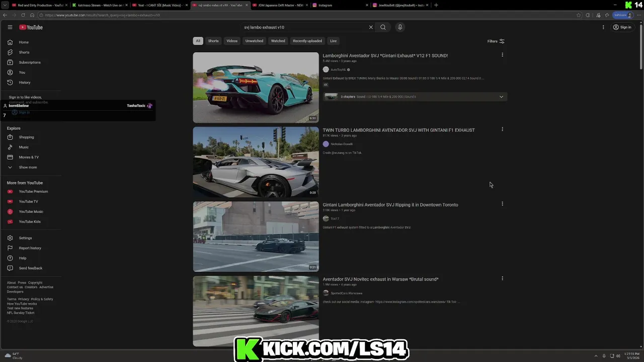644x362 pixels.
Task: Select the Live filter chip
Action: [x=333, y=41]
